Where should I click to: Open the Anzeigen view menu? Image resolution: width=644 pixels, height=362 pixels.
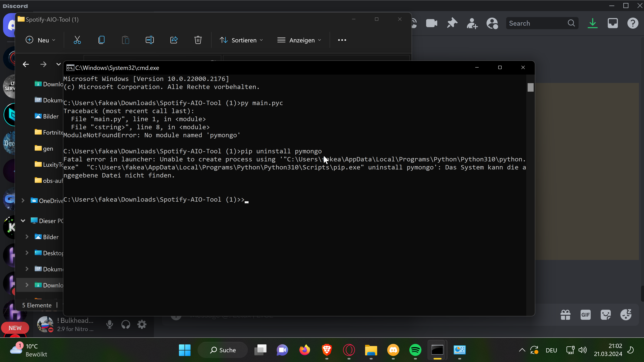(x=299, y=40)
